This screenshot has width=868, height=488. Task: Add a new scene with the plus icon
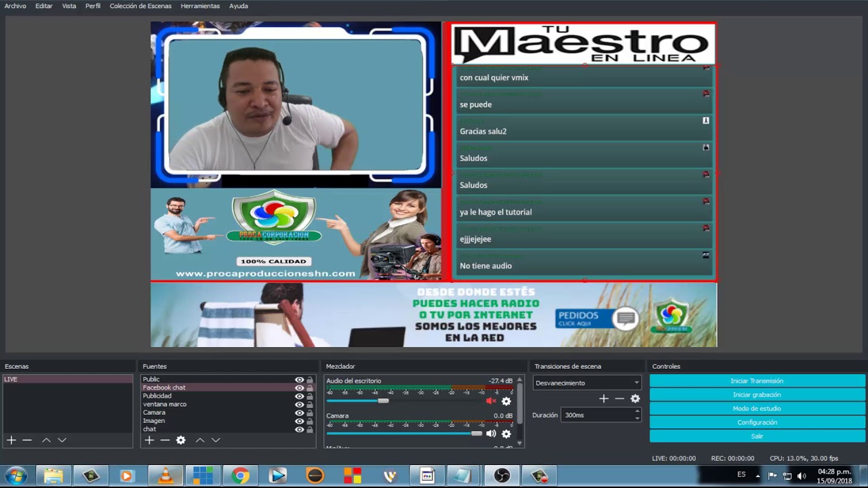point(11,440)
